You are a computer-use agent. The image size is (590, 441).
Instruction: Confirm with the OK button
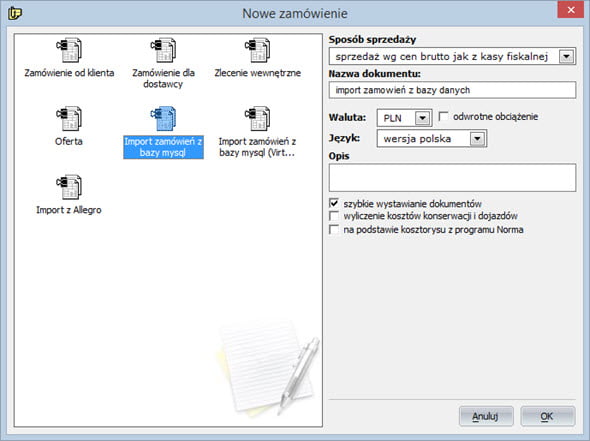point(547,416)
